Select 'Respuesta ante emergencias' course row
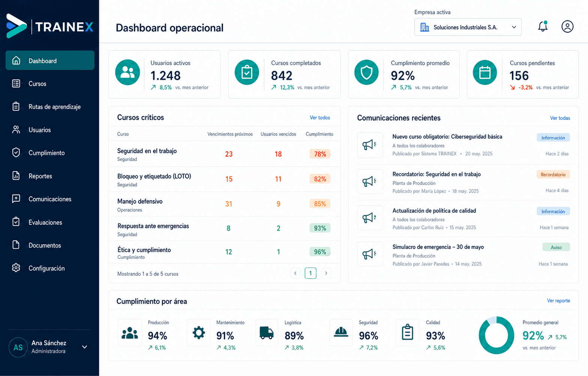588x376 pixels. 224,228
